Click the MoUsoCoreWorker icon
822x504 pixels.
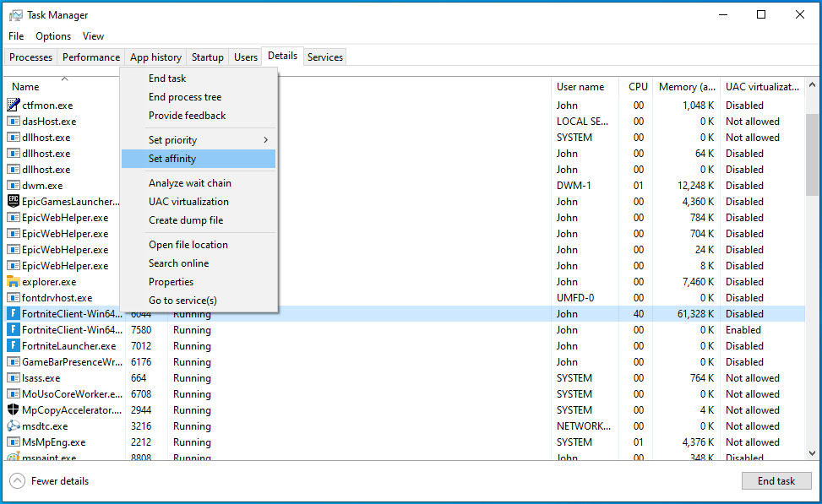pos(14,394)
